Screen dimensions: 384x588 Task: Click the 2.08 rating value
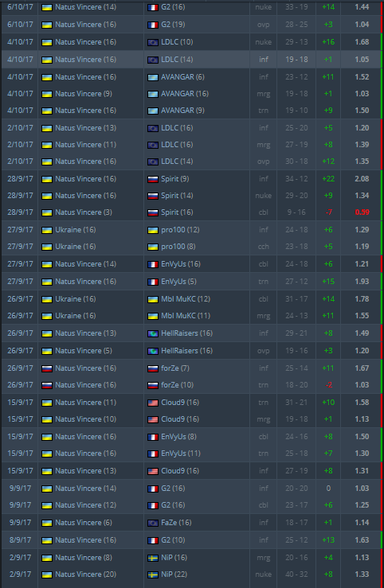click(362, 179)
